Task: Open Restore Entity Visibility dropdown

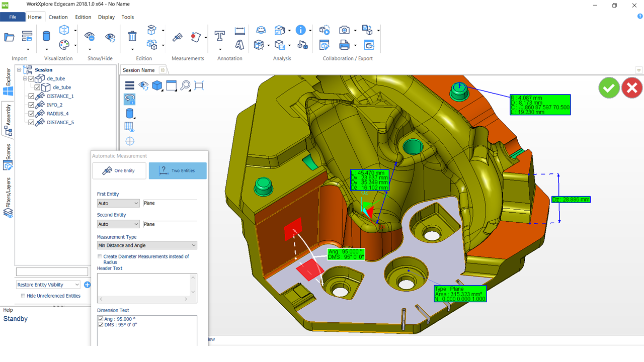Action: 48,285
